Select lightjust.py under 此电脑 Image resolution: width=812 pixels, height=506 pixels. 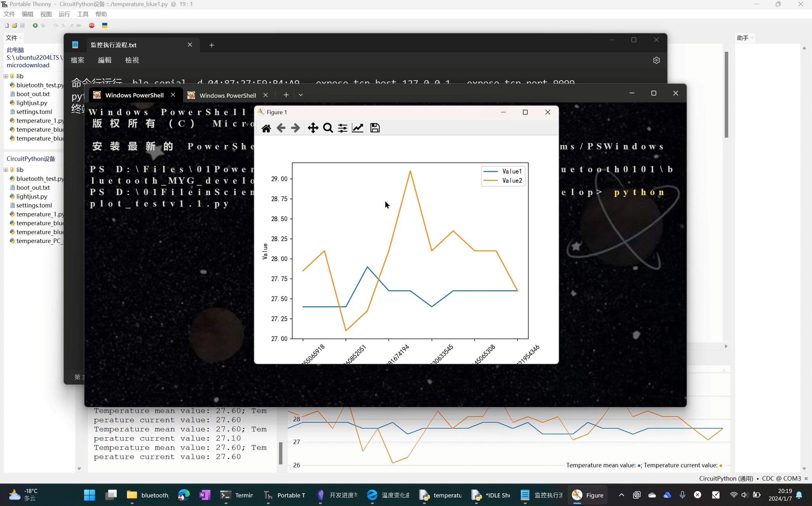[32, 103]
